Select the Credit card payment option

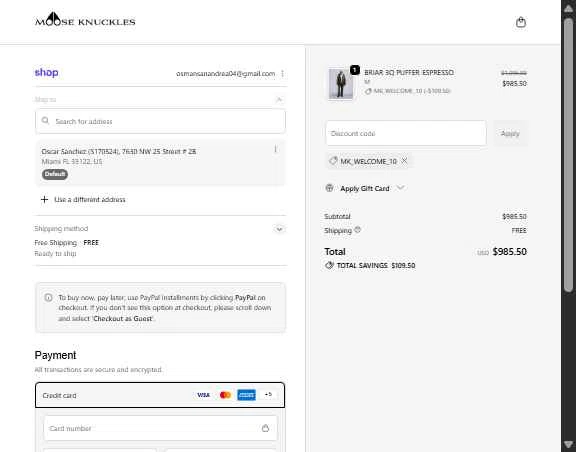pyautogui.click(x=160, y=395)
